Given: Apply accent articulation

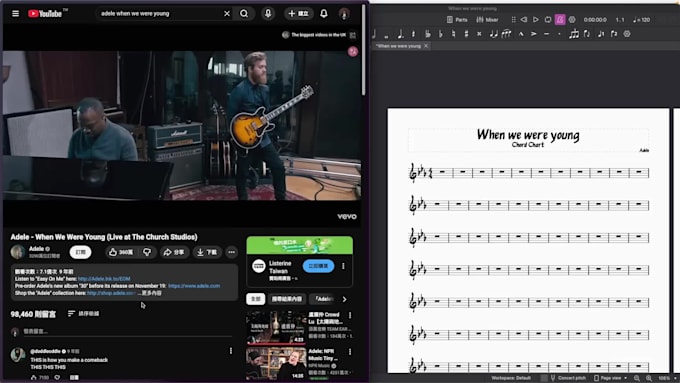Looking at the screenshot, I should 533,34.
